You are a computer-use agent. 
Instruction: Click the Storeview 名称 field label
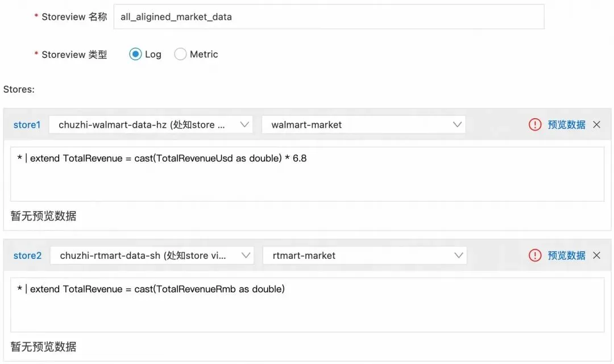(74, 17)
